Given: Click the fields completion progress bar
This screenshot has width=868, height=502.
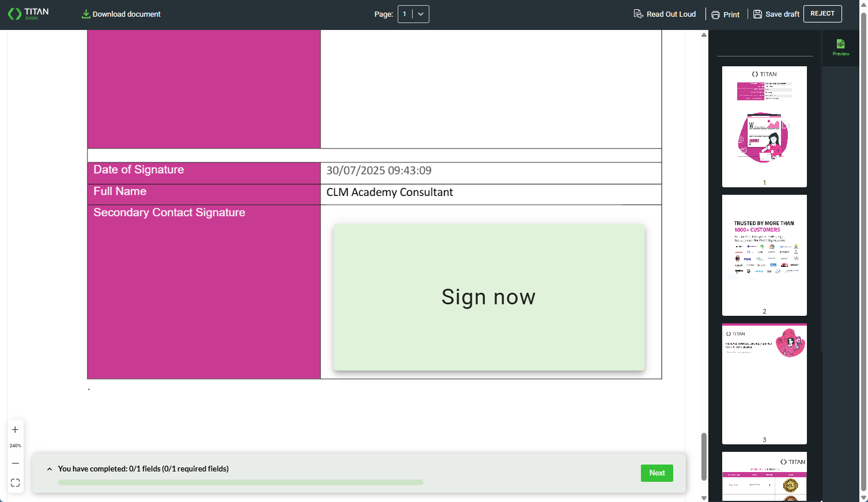Looking at the screenshot, I should pos(240,482).
